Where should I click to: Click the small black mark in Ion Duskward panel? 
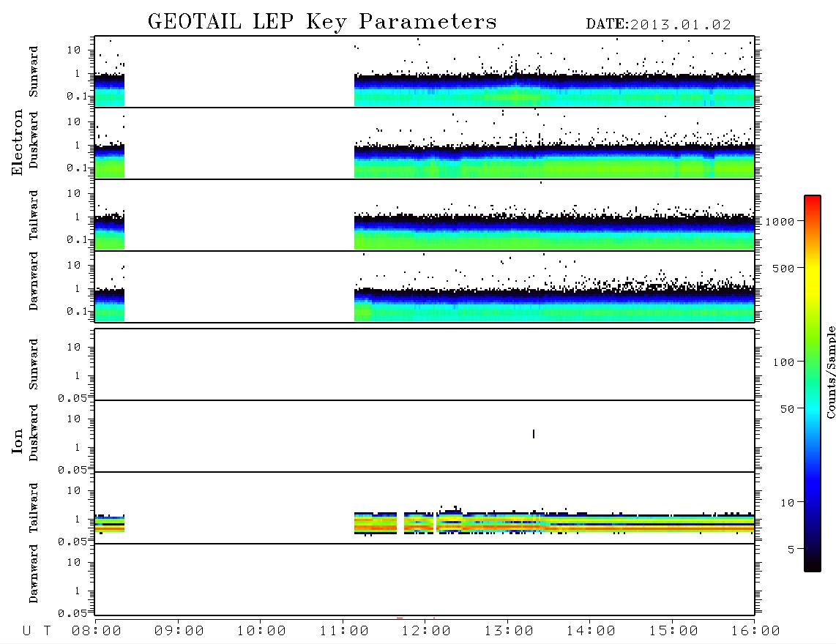(x=534, y=434)
